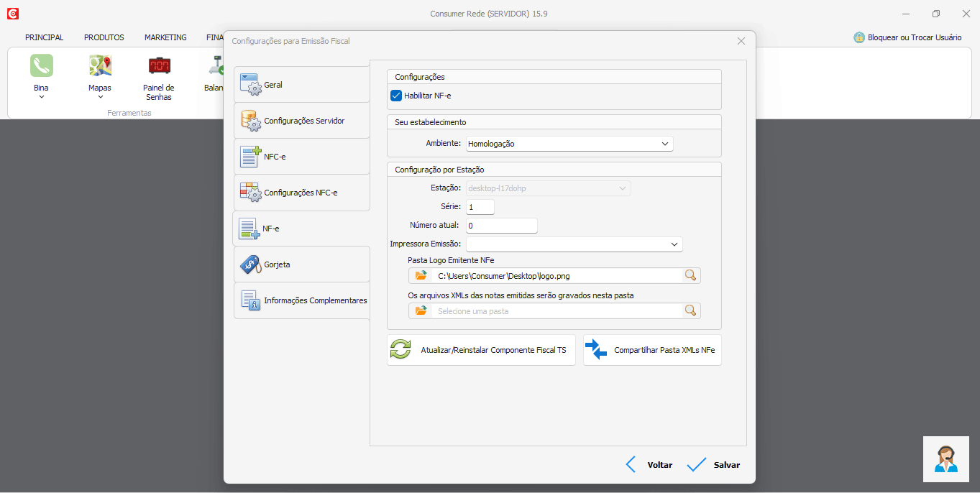Select the Configurações NFC-e tab
980x493 pixels.
point(301,193)
